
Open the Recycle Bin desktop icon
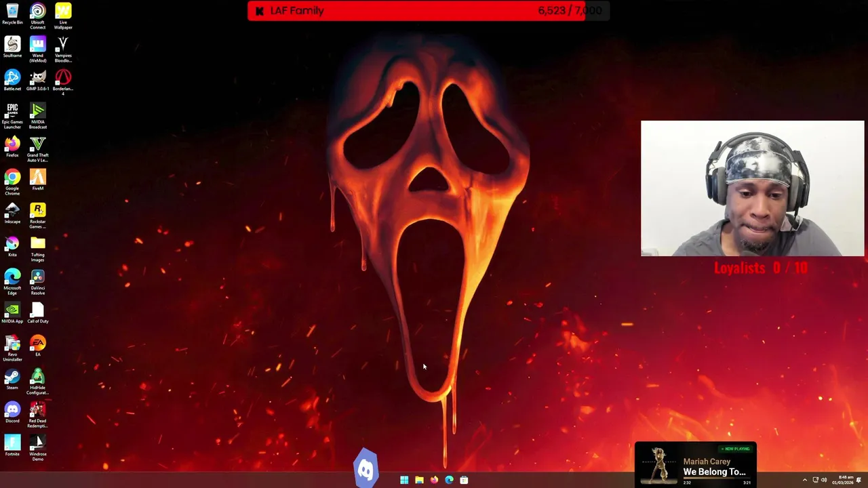(x=12, y=14)
